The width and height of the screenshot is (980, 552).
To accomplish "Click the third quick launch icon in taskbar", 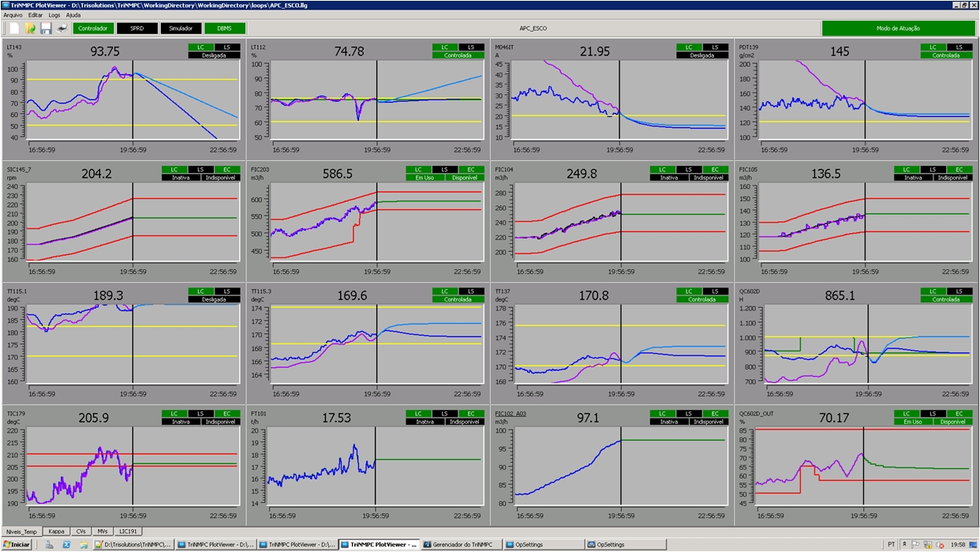I will 83,544.
